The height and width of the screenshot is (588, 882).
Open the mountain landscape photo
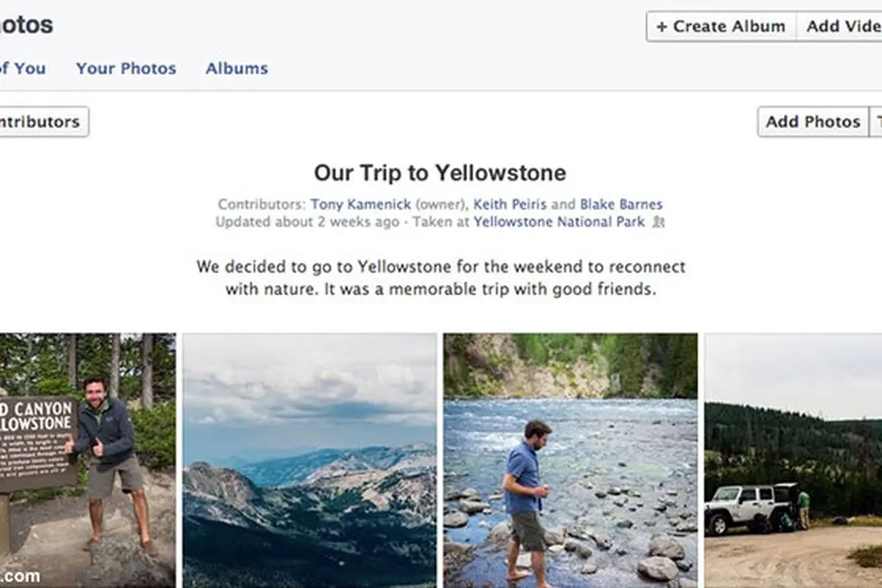pos(309,461)
